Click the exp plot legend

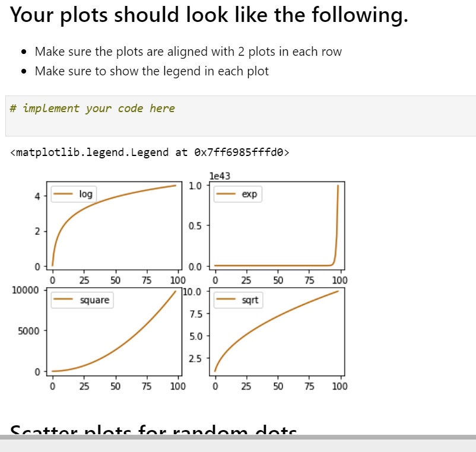[237, 194]
